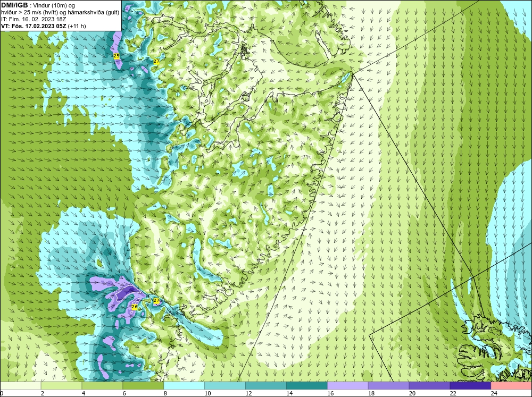Click the yellow 25 gust label on the map
Viewport: 532px width, 397px height.
pos(117,56)
